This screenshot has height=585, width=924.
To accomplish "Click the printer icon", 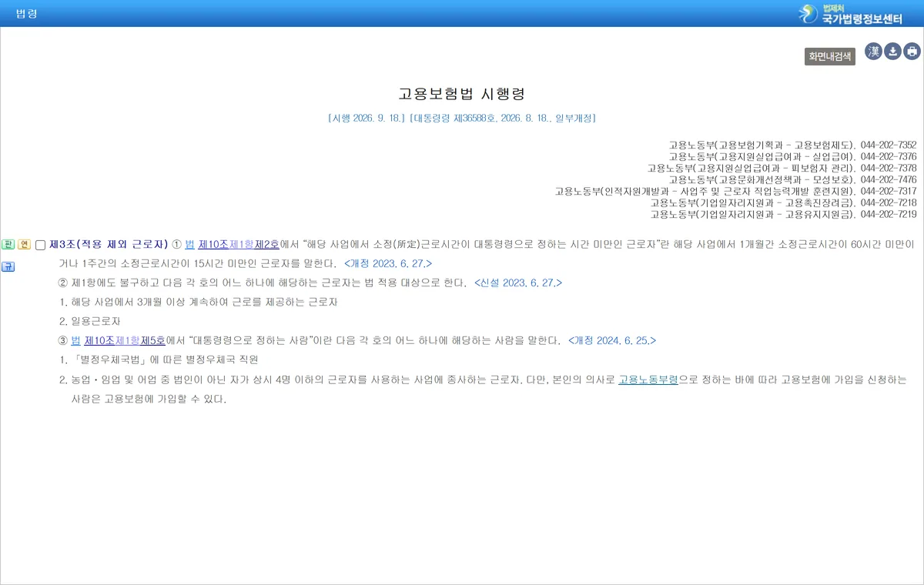I will click(912, 52).
